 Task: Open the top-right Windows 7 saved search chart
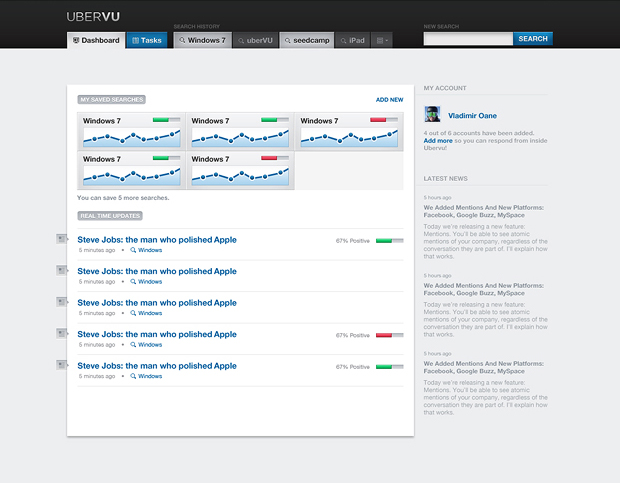[349, 131]
